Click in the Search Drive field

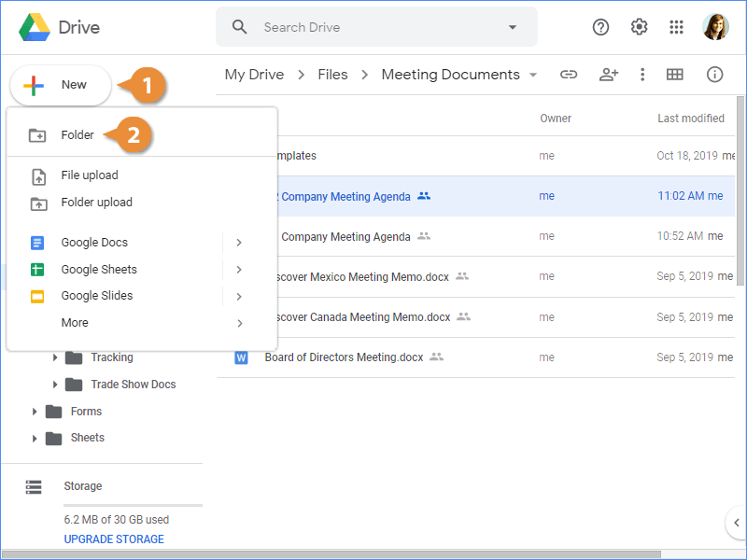pyautogui.click(x=373, y=27)
